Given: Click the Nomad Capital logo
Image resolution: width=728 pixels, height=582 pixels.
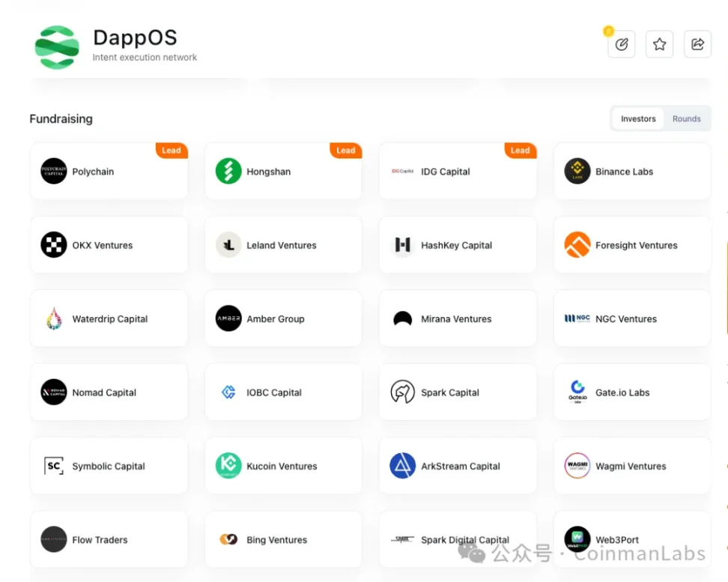Looking at the screenshot, I should [x=54, y=392].
